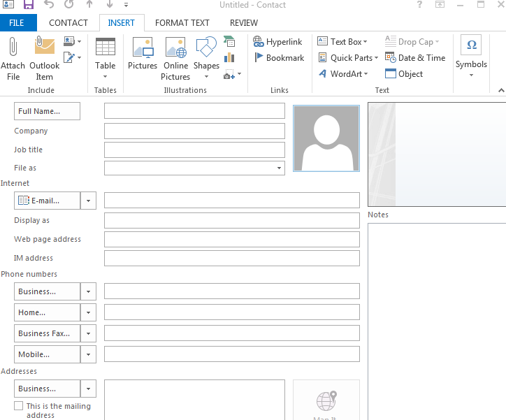Click the Business... phone button
The width and height of the screenshot is (506, 420).
pos(48,291)
